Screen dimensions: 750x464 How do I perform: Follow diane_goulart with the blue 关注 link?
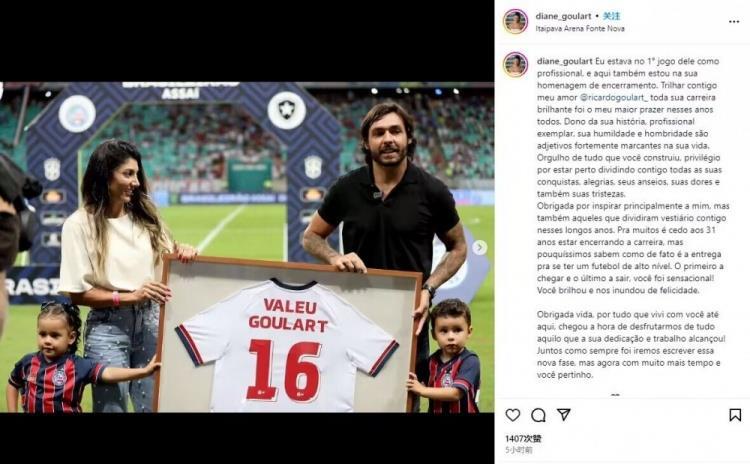611,16
